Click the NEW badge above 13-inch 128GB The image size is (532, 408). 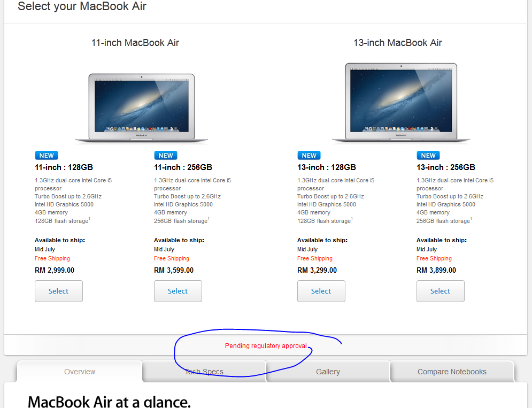click(x=309, y=155)
